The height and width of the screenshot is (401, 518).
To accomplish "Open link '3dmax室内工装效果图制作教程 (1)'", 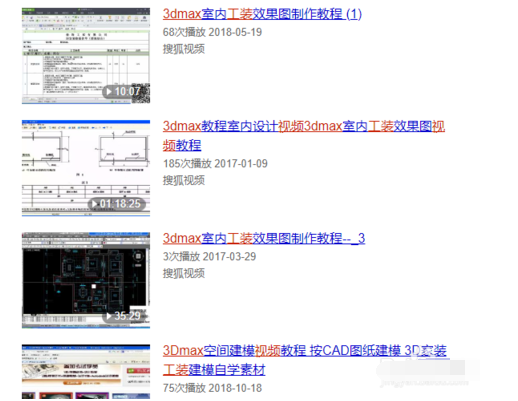I will [x=262, y=14].
